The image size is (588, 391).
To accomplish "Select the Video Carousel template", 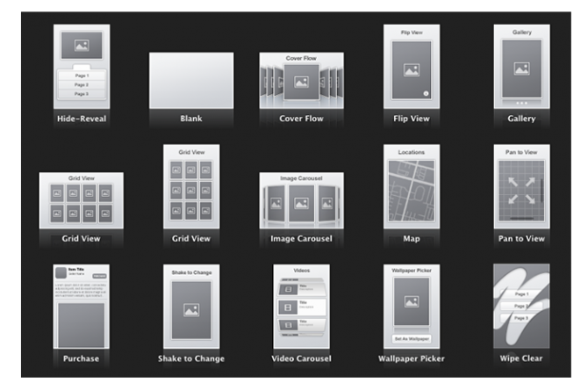I will point(301,306).
